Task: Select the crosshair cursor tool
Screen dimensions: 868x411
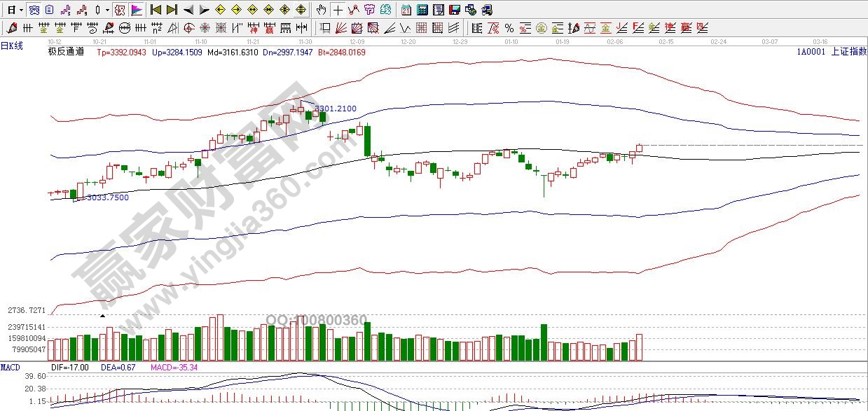Action: pos(338,10)
